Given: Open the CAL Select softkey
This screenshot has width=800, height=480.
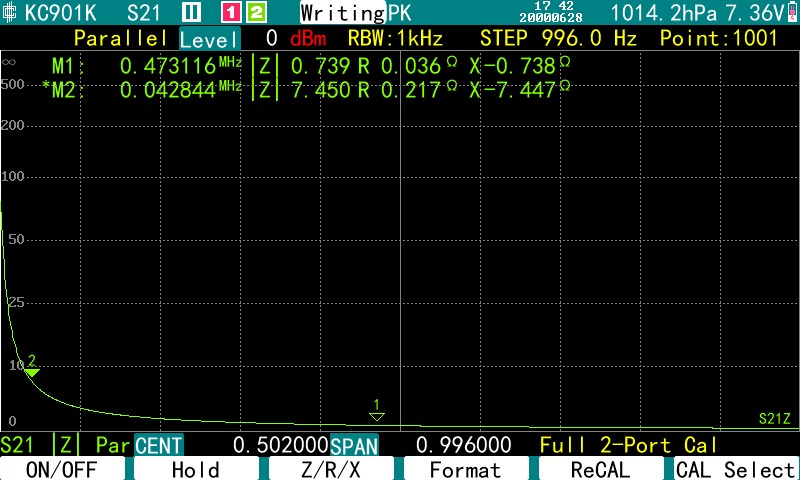Looking at the screenshot, I should coord(736,468).
